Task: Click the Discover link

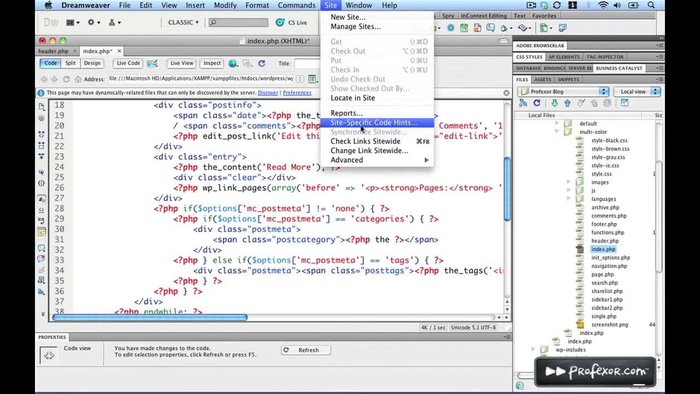Action: (x=268, y=93)
